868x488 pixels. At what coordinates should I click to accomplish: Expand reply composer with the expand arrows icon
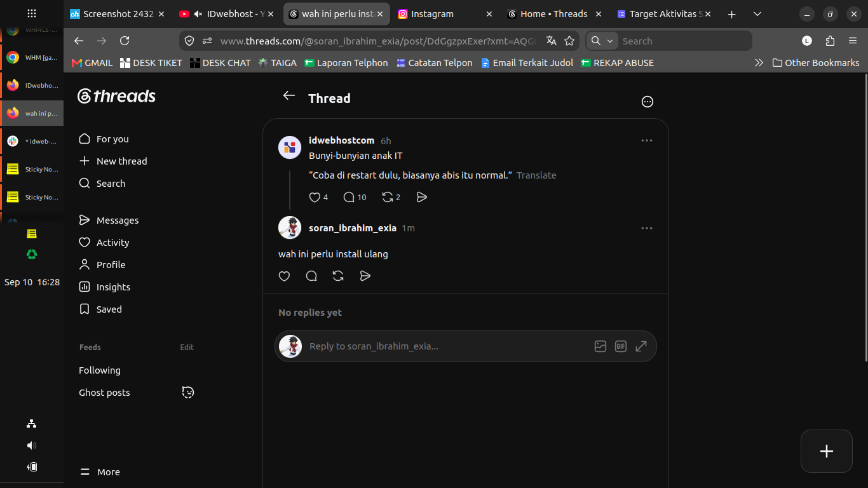[x=641, y=346]
